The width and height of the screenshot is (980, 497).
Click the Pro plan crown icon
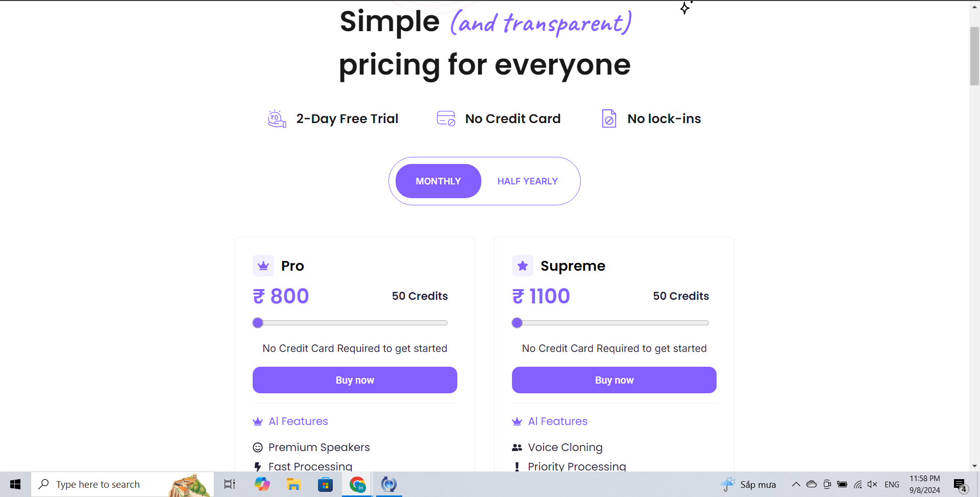263,266
